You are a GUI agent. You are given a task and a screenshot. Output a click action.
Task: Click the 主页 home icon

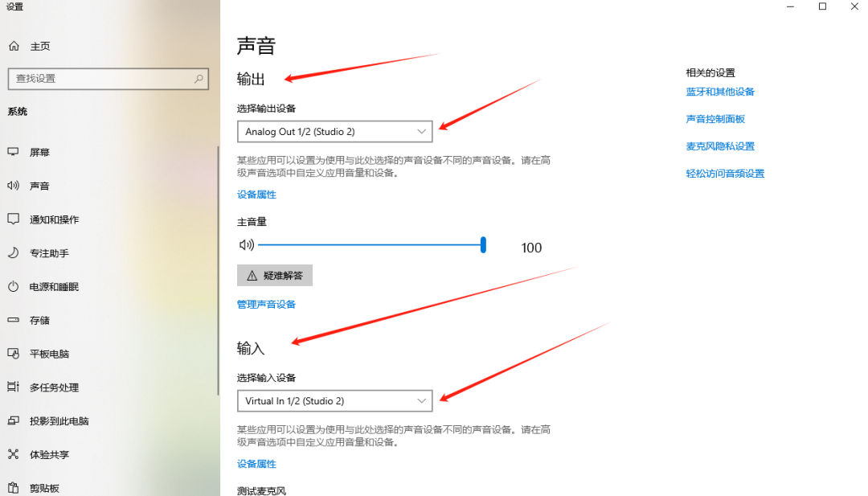[x=14, y=46]
